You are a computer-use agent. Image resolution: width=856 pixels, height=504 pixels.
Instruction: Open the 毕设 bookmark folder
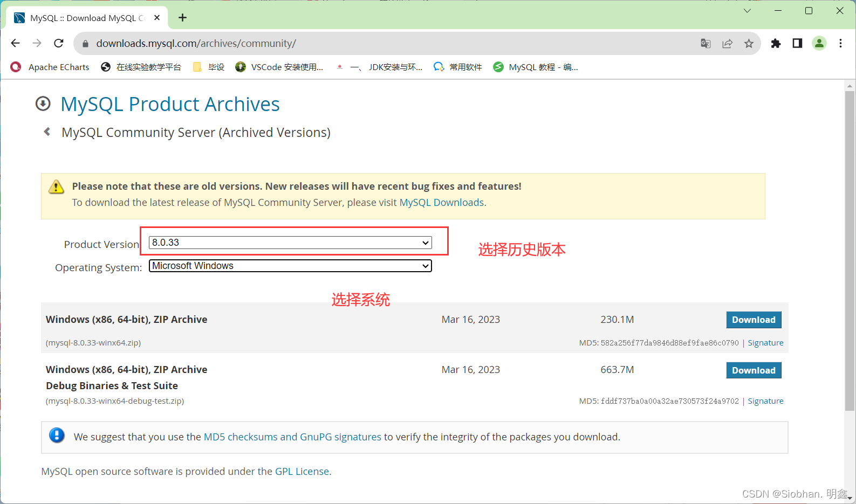pos(209,67)
